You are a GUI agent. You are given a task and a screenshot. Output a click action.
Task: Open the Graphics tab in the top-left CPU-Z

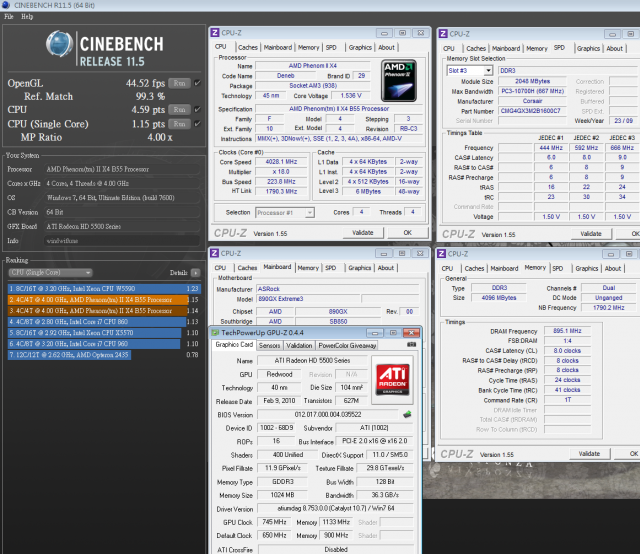360,47
